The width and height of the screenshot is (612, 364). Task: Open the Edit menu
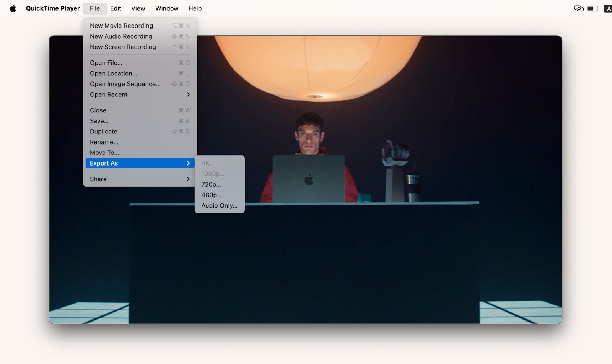115,8
